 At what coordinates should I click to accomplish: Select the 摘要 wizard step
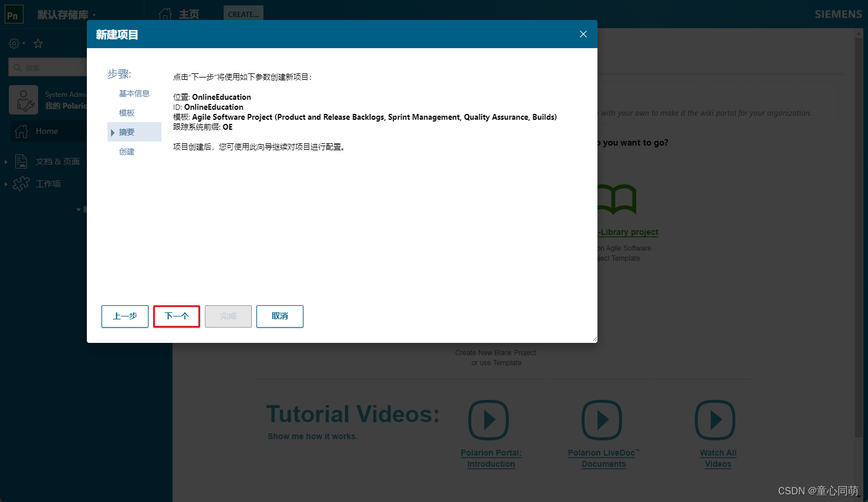click(x=134, y=132)
